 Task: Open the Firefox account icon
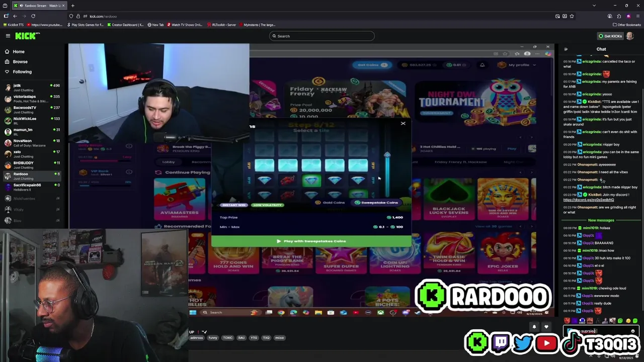click(610, 16)
